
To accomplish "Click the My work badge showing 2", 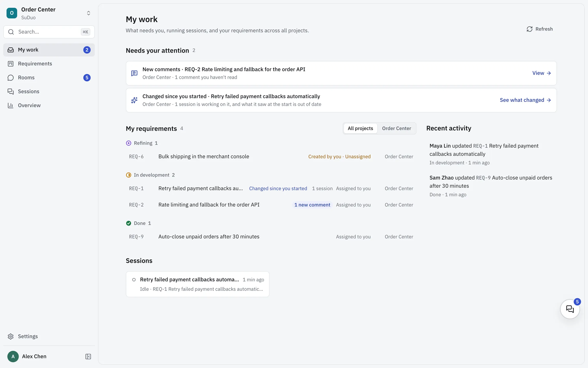I will [87, 50].
